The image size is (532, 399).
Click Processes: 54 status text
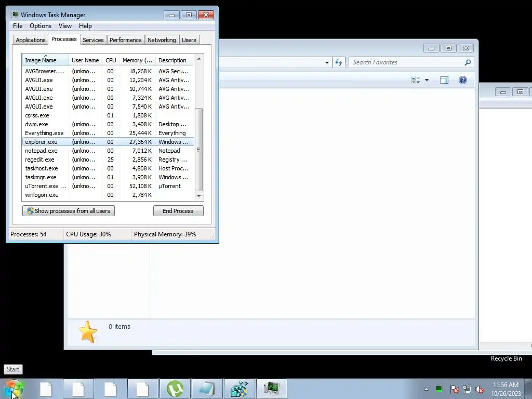coord(28,234)
